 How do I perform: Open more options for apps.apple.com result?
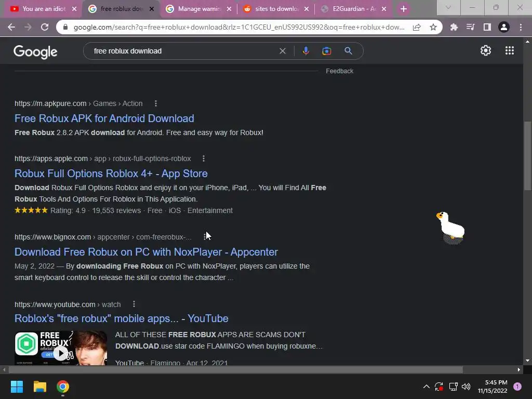[204, 158]
